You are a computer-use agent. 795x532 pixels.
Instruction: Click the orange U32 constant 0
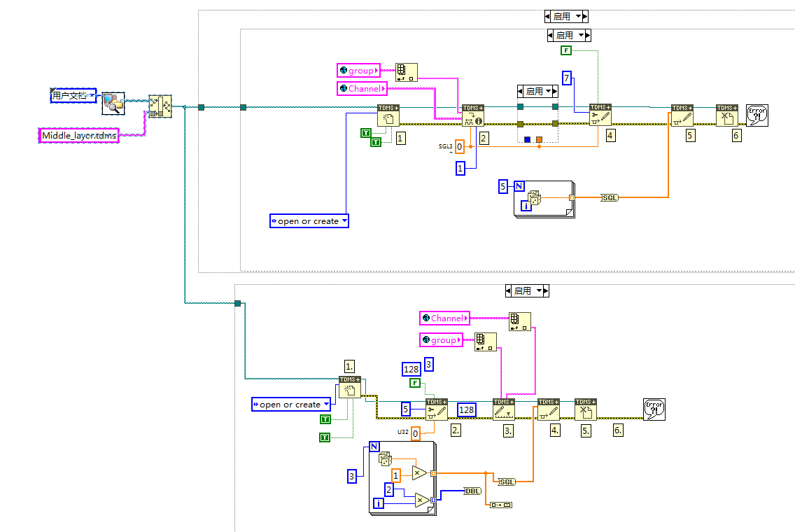coord(415,433)
